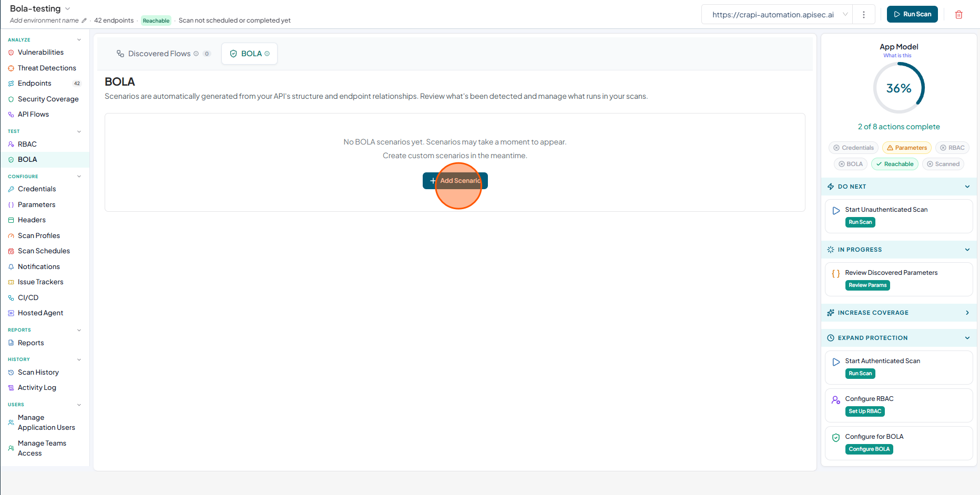The width and height of the screenshot is (980, 495).
Task: Click the Review Params button
Action: point(867,285)
